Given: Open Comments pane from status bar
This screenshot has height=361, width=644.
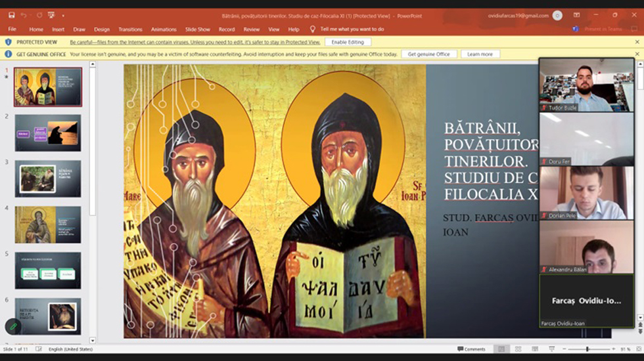Looking at the screenshot, I should [472, 349].
